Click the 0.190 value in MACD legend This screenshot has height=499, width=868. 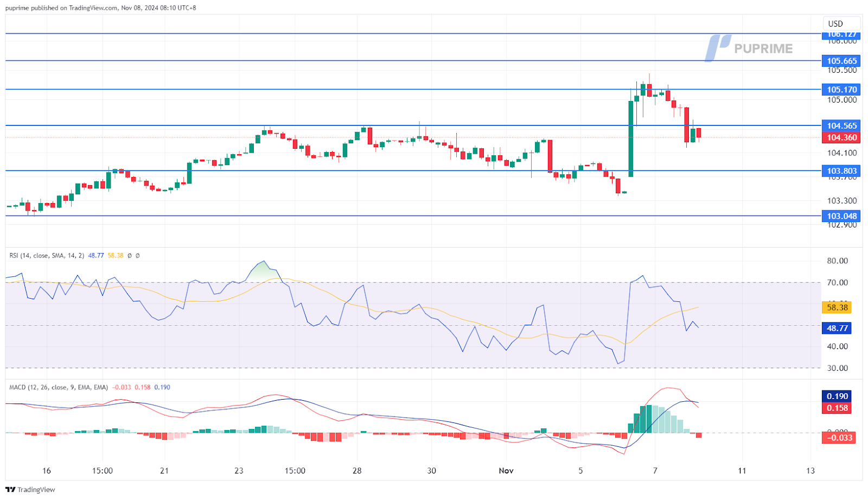tap(162, 387)
